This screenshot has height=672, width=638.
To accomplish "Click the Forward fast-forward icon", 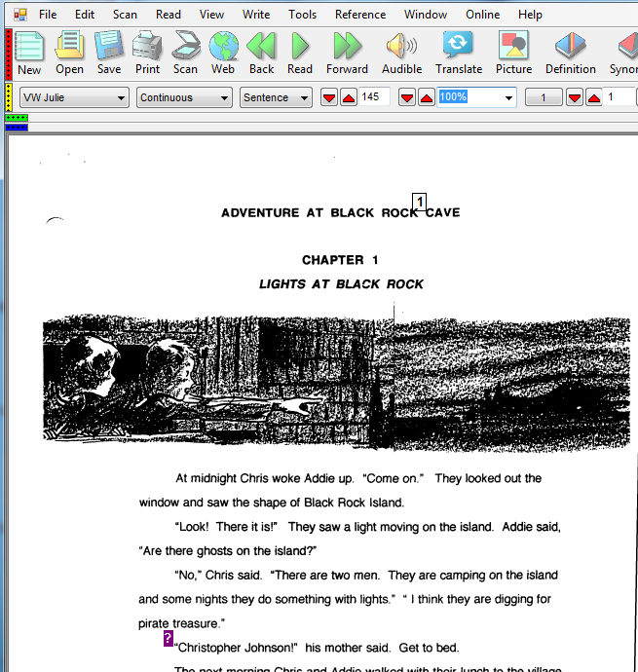I will pos(347,46).
